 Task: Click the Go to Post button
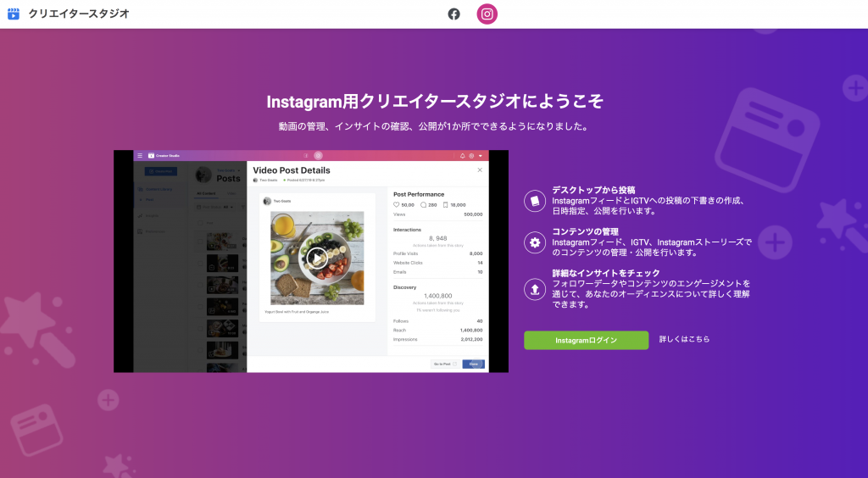(445, 364)
